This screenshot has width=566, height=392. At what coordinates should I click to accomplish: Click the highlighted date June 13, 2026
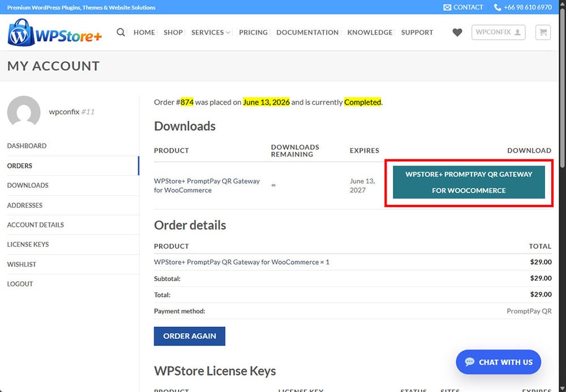(266, 102)
